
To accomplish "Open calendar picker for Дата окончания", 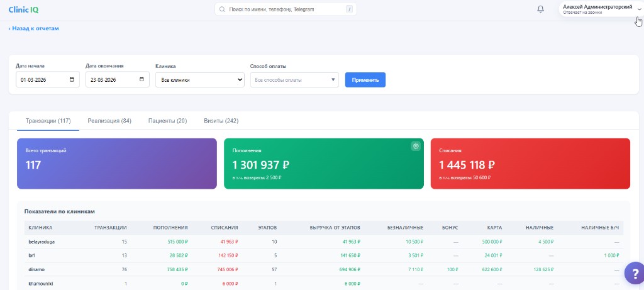I will (142, 80).
